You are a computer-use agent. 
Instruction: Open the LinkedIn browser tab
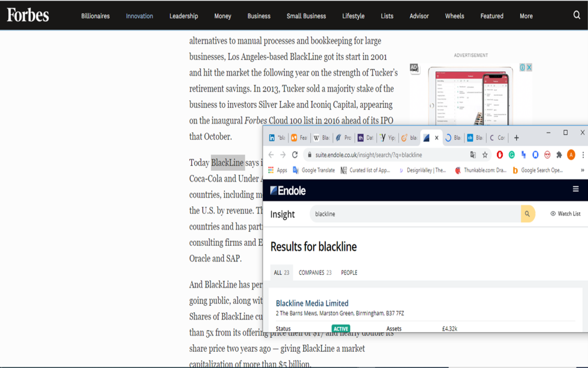tap(277, 138)
